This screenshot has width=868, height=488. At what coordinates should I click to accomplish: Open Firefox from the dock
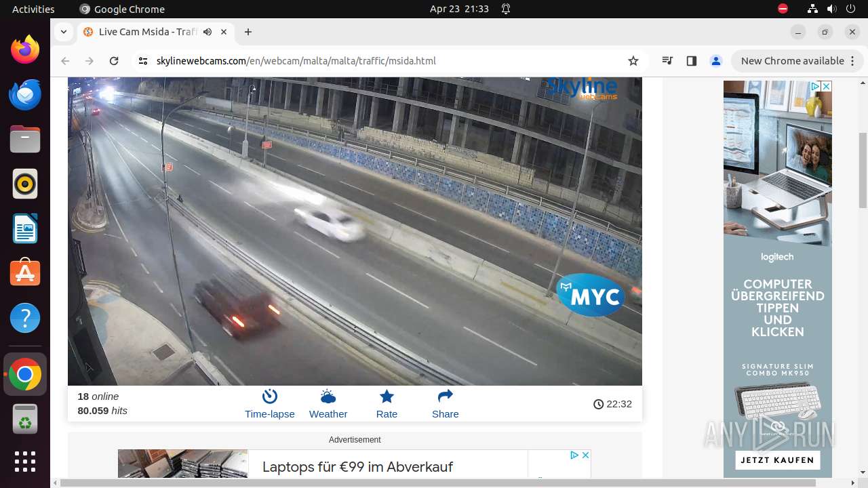click(25, 49)
